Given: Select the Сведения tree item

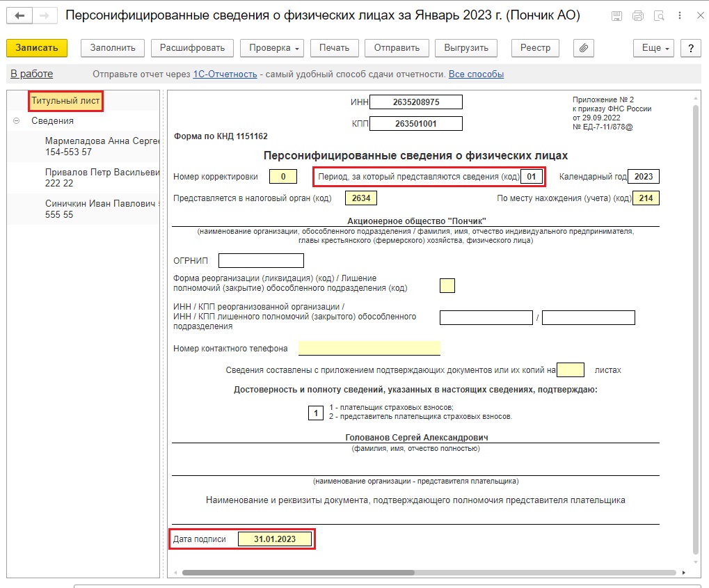Looking at the screenshot, I should pyautogui.click(x=52, y=121).
